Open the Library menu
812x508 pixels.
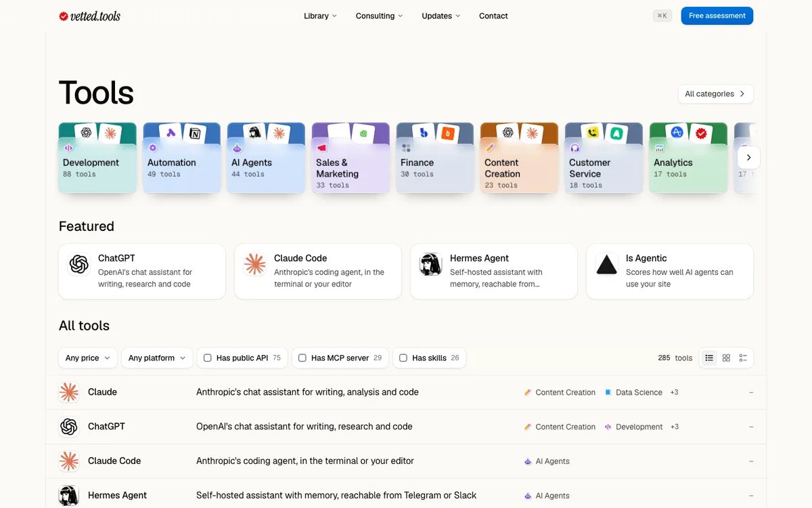320,16
